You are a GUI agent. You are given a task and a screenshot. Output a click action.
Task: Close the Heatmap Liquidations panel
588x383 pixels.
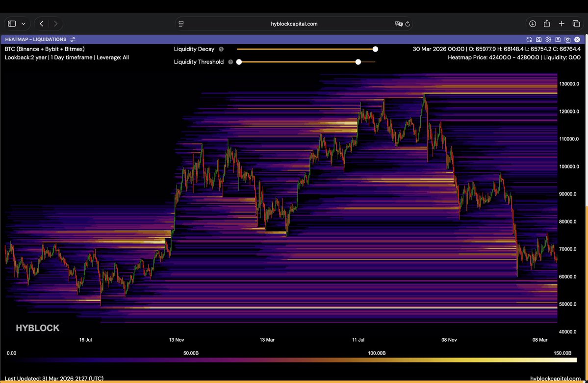(x=577, y=39)
